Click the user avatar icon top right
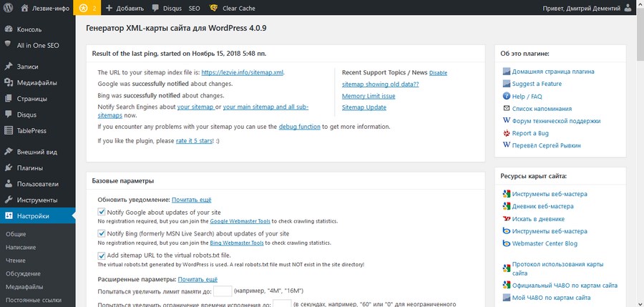Screen dimensions: 644x307 (x=628, y=8)
